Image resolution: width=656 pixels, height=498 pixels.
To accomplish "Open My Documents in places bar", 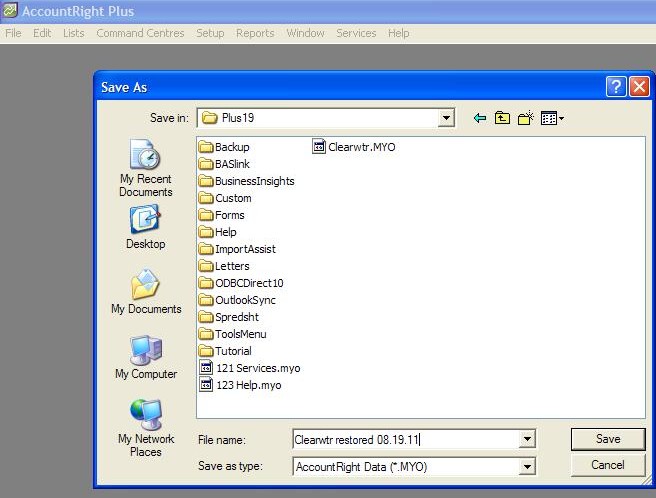I will (146, 292).
